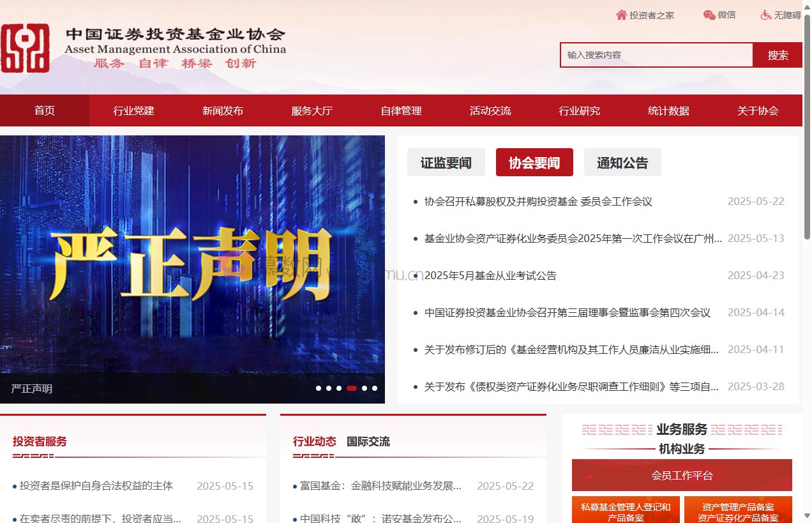Image resolution: width=812 pixels, height=523 pixels.
Task: Click the 行业党建 navigation item
Action: point(133,110)
